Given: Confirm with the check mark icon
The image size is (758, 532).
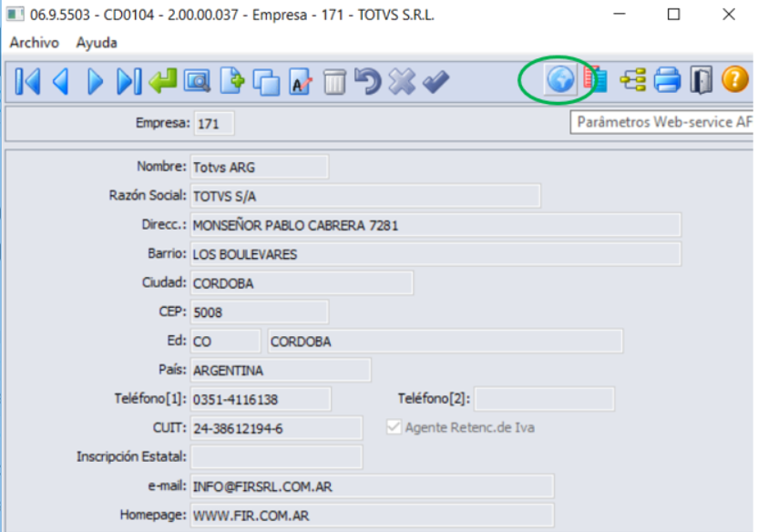Looking at the screenshot, I should pyautogui.click(x=436, y=81).
